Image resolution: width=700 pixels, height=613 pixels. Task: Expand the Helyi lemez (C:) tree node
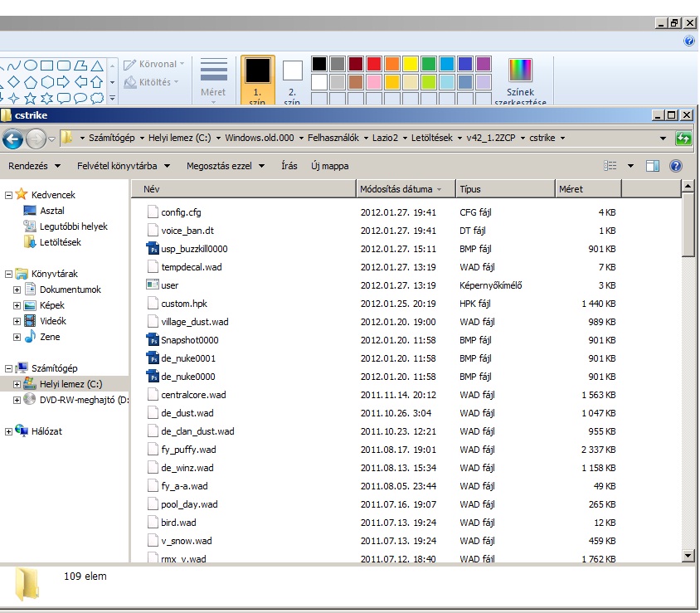(17, 384)
